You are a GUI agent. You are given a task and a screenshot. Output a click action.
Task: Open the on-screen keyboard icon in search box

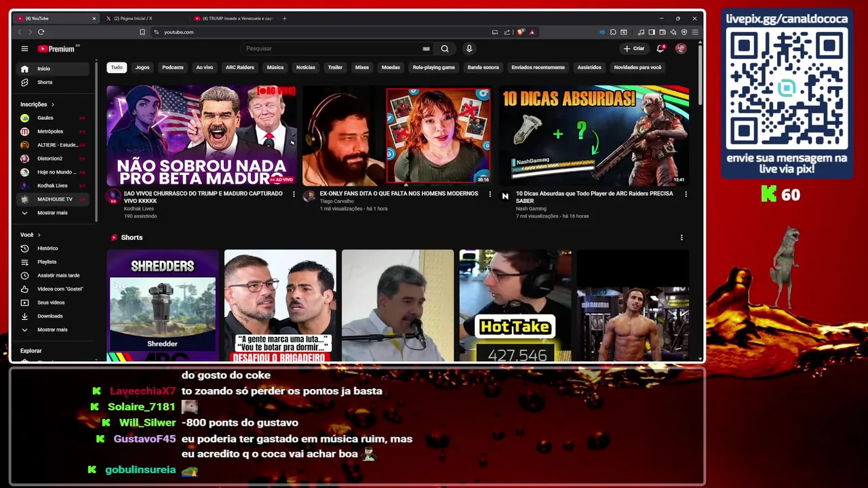click(x=426, y=49)
